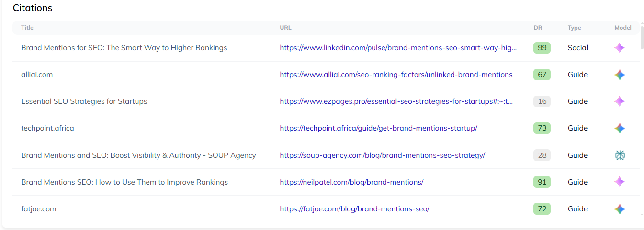This screenshot has width=644, height=230.
Task: Click the model icon in the LinkedIn row
Action: click(x=620, y=48)
